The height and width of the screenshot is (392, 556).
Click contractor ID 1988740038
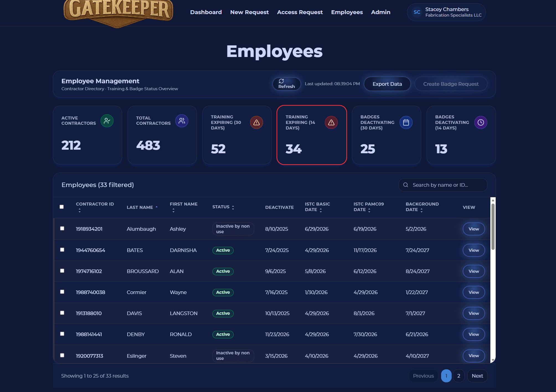point(91,292)
